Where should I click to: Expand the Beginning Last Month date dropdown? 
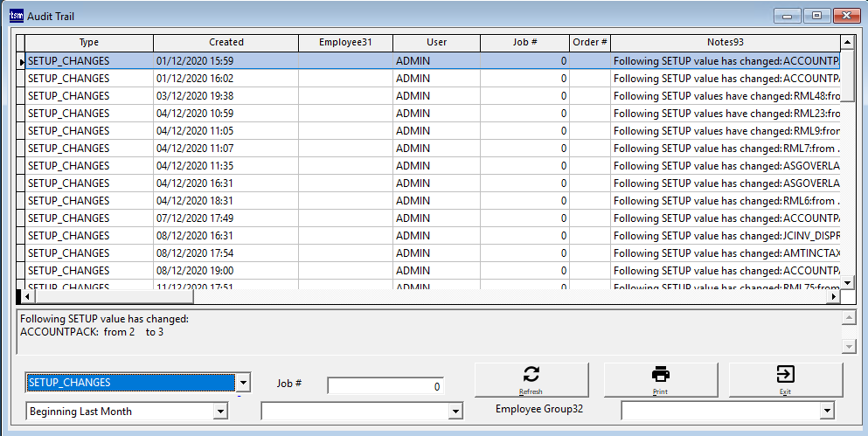219,412
